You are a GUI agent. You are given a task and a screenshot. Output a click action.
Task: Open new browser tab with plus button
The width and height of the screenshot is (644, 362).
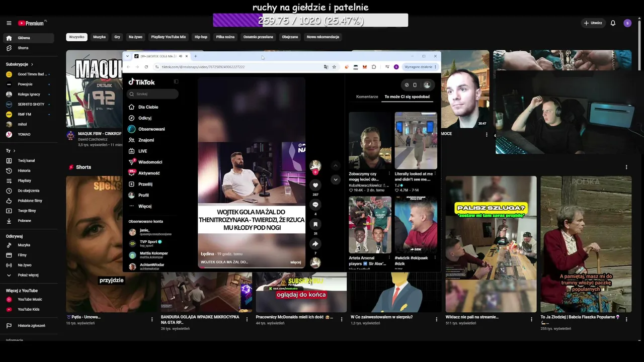(x=196, y=56)
